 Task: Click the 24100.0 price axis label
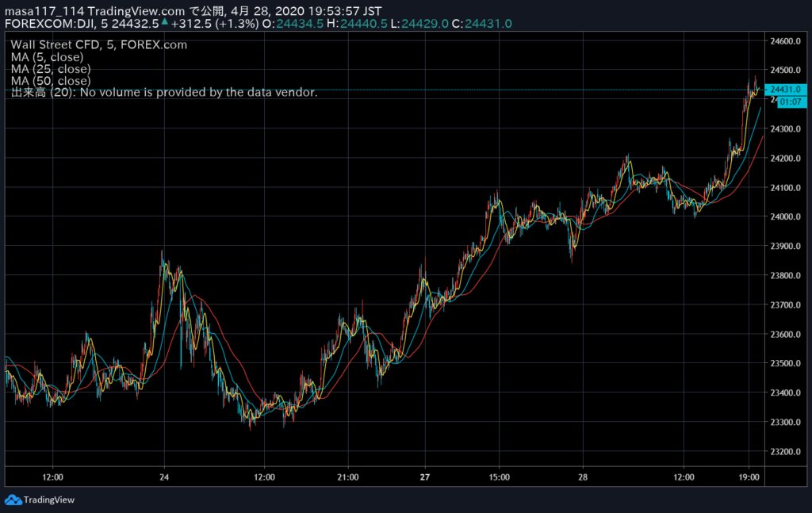coord(785,188)
